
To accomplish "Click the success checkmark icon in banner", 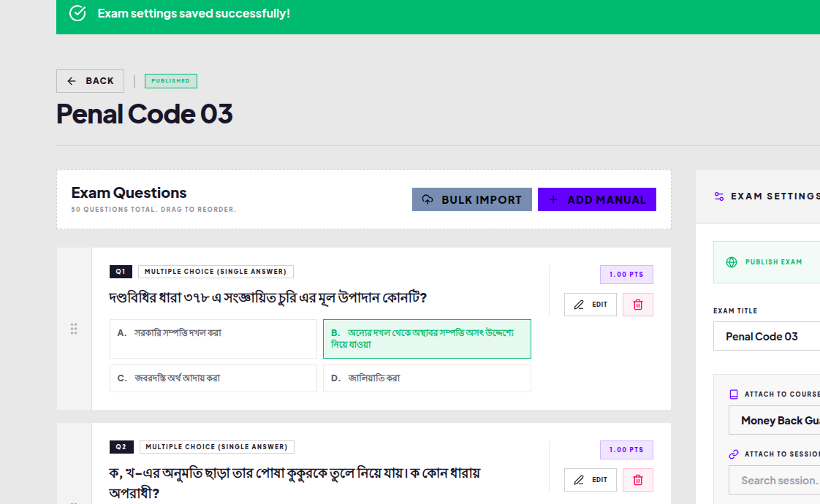I will coord(77,13).
